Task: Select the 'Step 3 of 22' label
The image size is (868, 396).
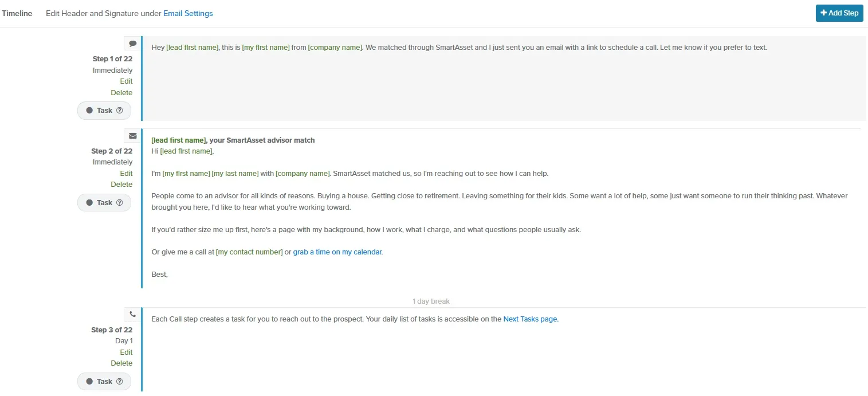Action: [x=112, y=330]
